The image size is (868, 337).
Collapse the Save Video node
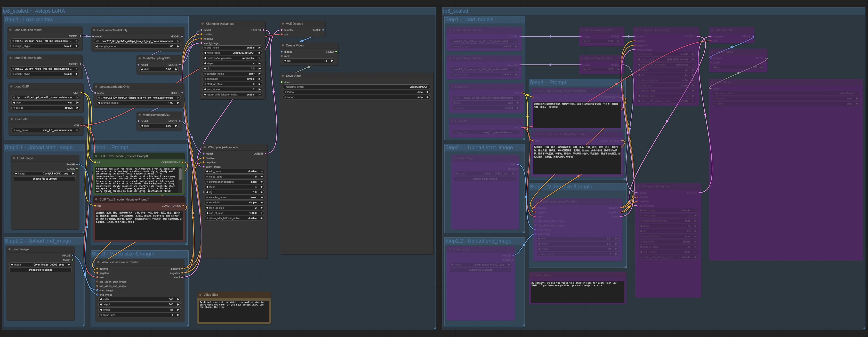(283, 76)
